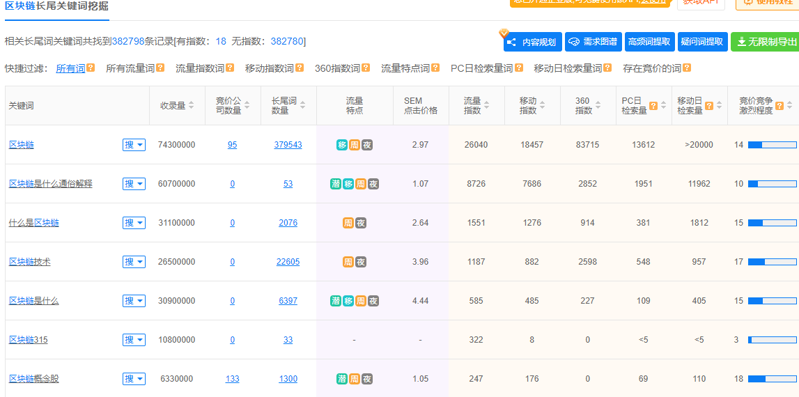Screen dimensions: 799x397
Task: Open keyword link 什么是区块链
Action: click(34, 223)
